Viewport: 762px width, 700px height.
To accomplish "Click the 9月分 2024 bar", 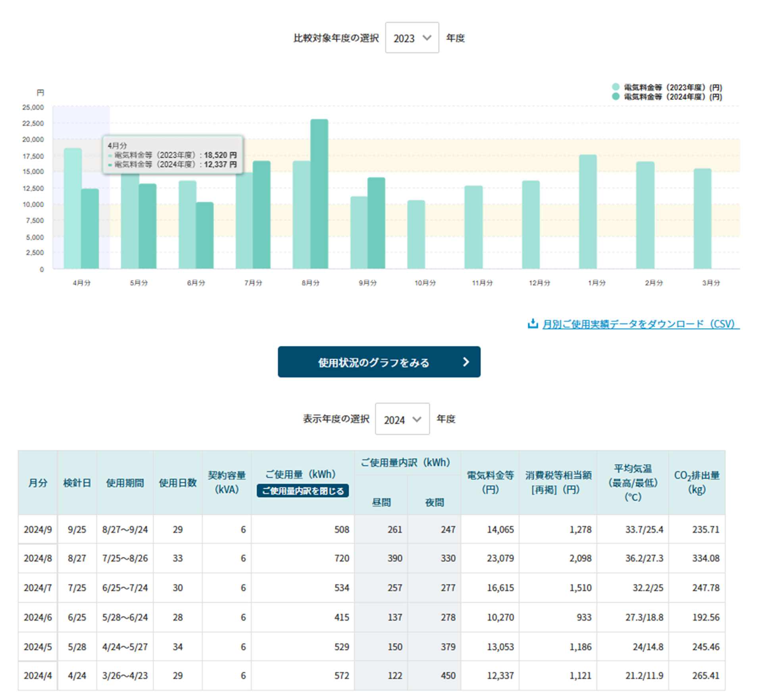I will pos(376,223).
